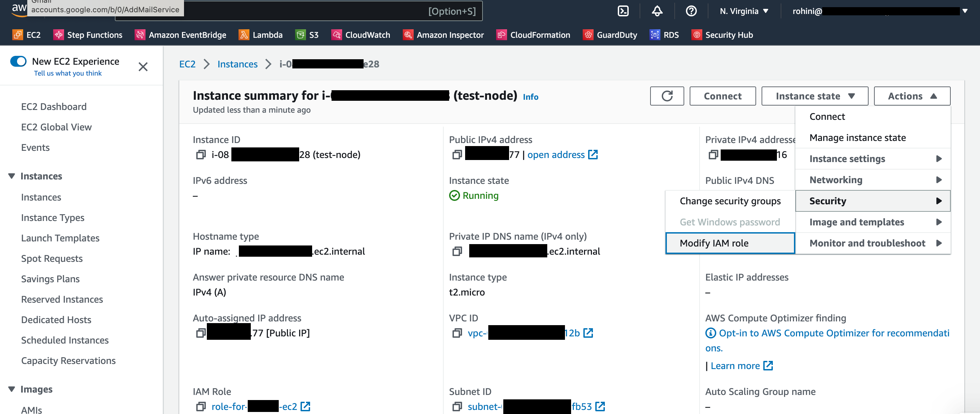The width and height of the screenshot is (980, 414).
Task: Click the Actions dropdown button
Action: tap(913, 96)
